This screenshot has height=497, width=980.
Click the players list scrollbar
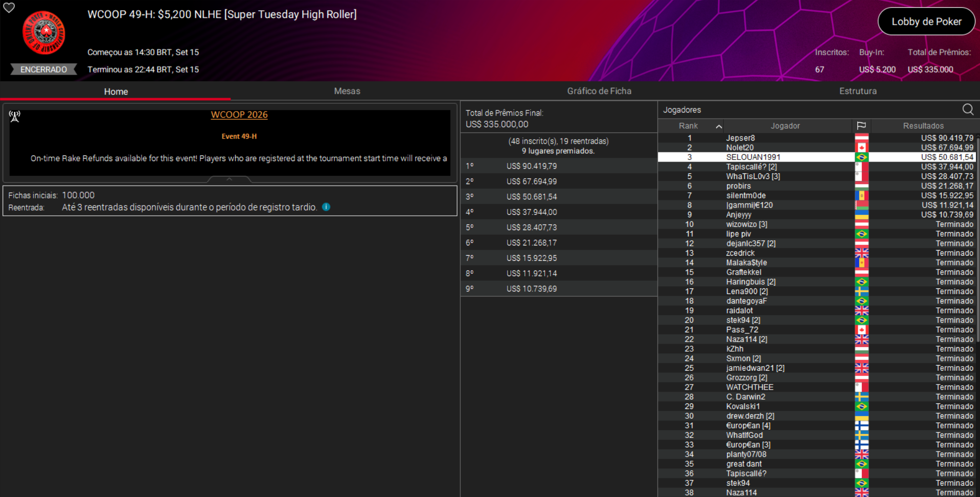pos(977,240)
